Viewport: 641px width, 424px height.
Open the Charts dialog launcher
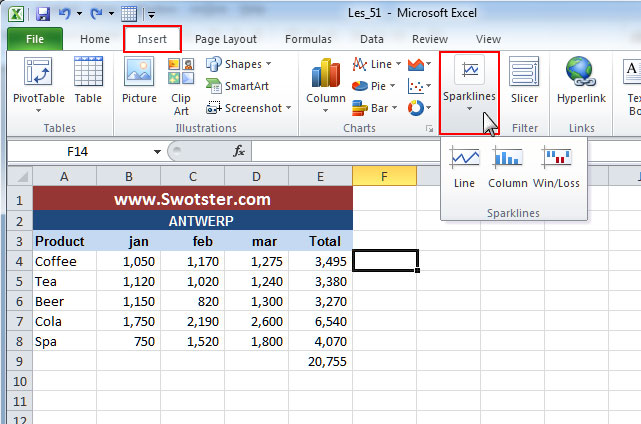tap(429, 128)
